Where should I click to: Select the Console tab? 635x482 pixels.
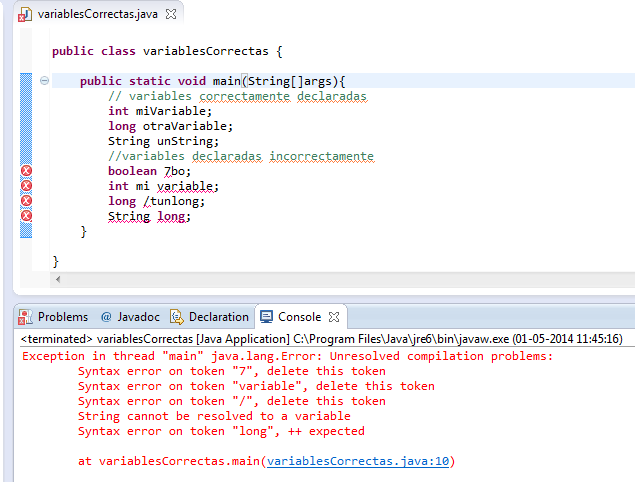tap(299, 317)
